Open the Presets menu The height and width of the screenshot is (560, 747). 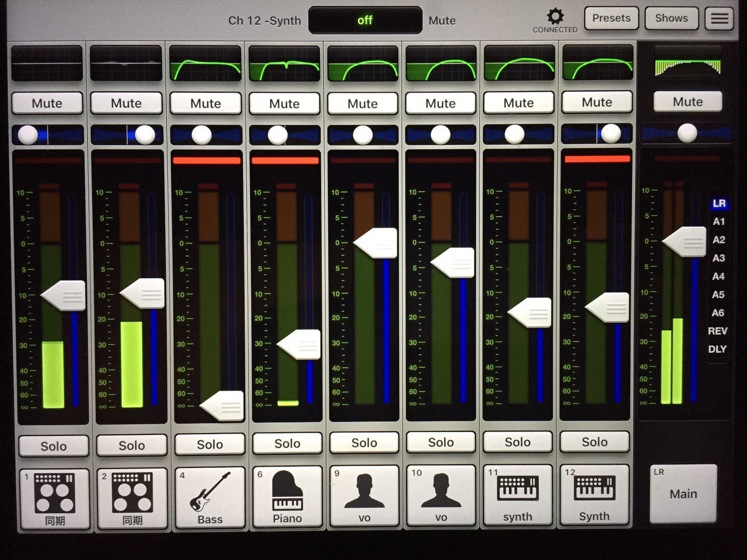pyautogui.click(x=611, y=18)
